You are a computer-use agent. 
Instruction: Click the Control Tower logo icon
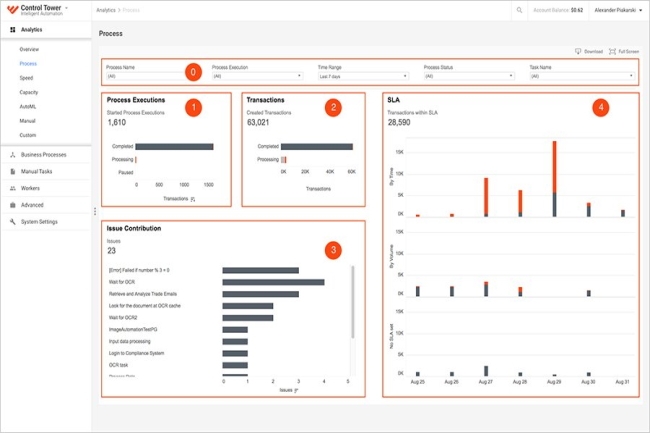click(12, 11)
